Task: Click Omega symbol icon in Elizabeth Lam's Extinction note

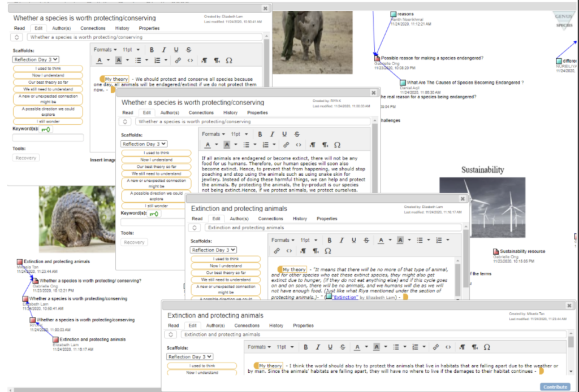Action: (328, 251)
